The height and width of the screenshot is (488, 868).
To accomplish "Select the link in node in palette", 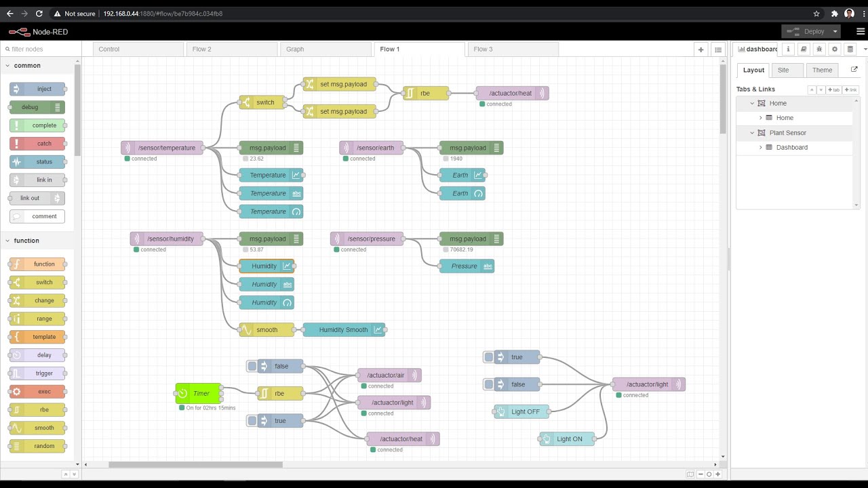I will click(x=38, y=180).
